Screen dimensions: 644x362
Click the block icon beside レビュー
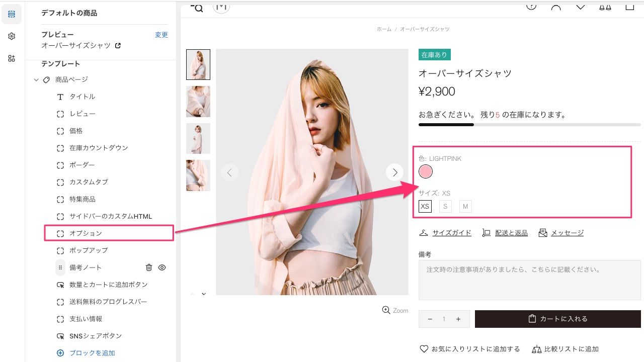click(60, 114)
